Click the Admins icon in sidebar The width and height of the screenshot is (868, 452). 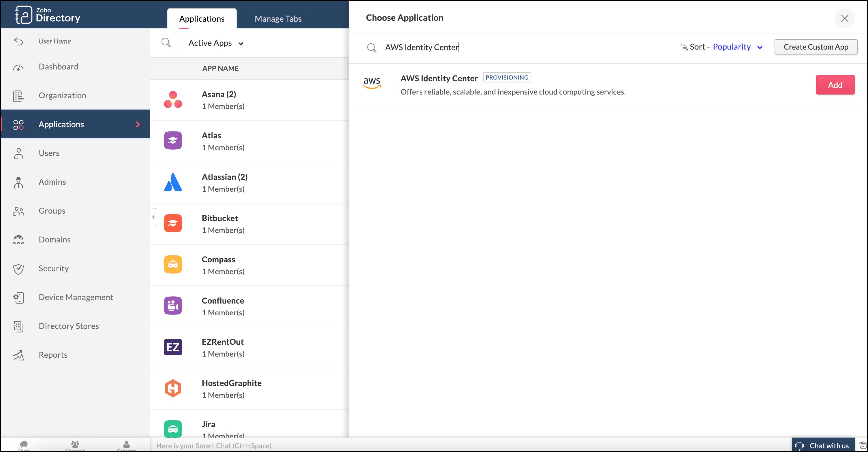click(18, 182)
